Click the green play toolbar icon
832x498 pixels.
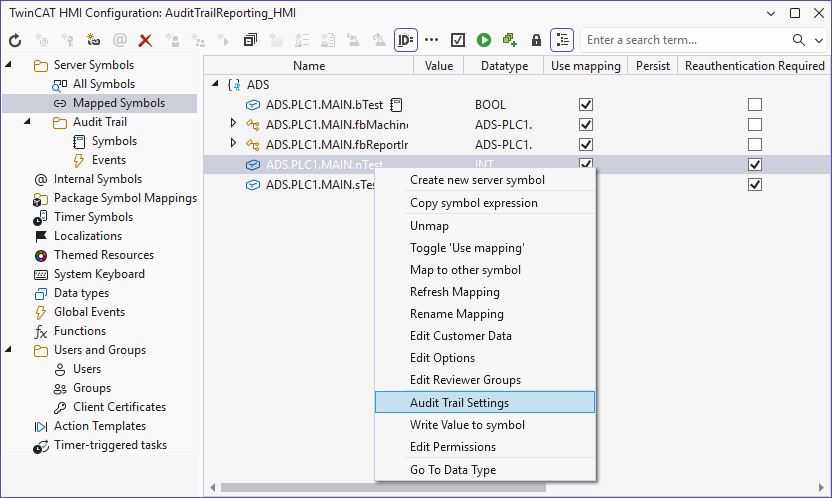484,40
